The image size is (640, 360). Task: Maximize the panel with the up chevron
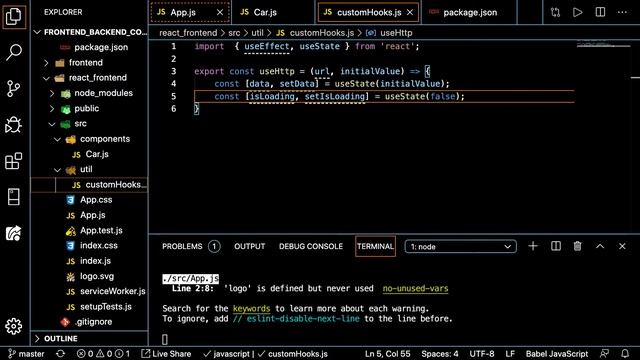(x=600, y=246)
